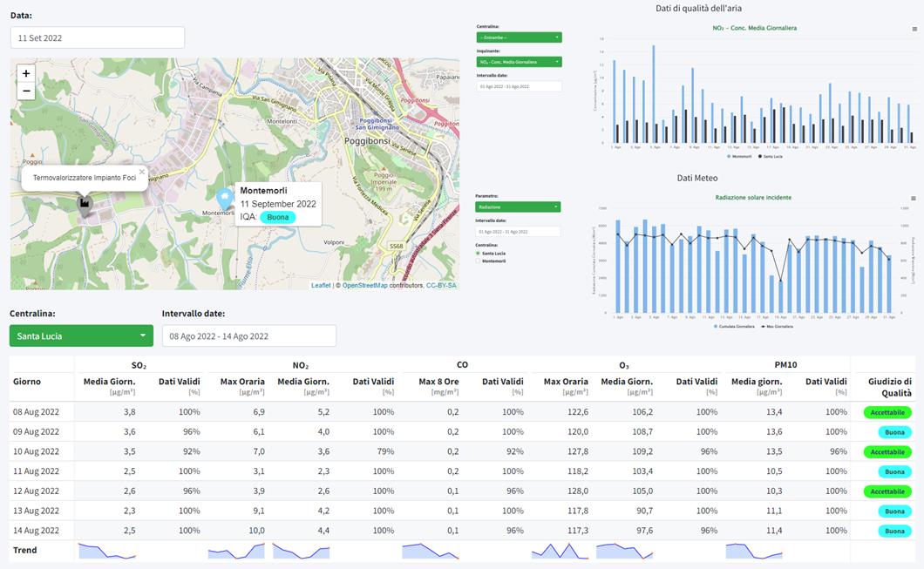Click the O₃ Media Giorn. trend sparkline
The height and width of the screenshot is (569, 924).
[x=625, y=551]
